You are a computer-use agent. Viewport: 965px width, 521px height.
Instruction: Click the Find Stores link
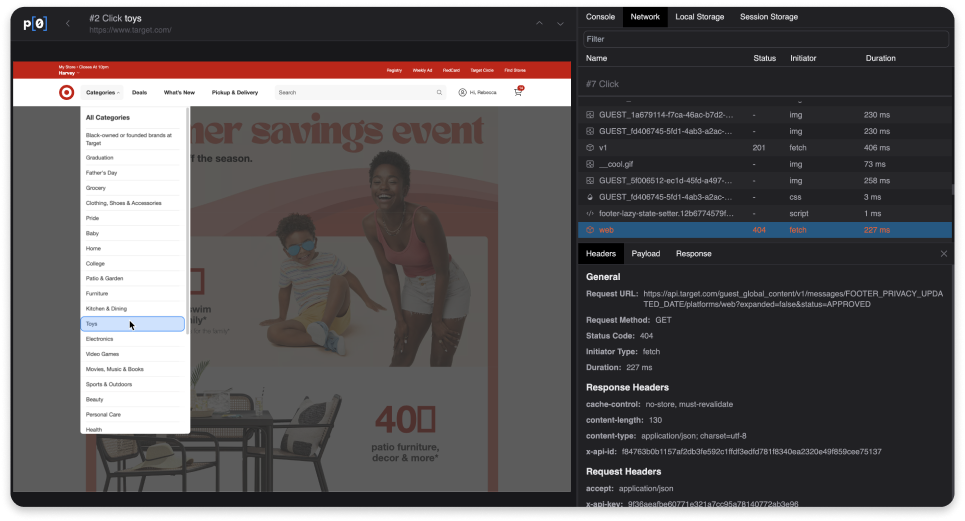click(515, 70)
